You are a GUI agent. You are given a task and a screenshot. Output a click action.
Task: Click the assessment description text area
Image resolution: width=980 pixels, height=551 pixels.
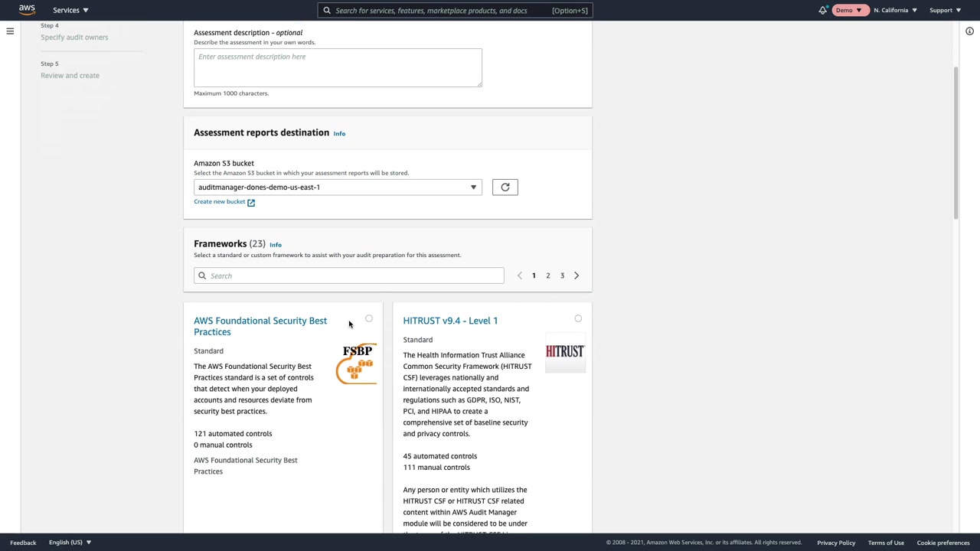point(338,68)
